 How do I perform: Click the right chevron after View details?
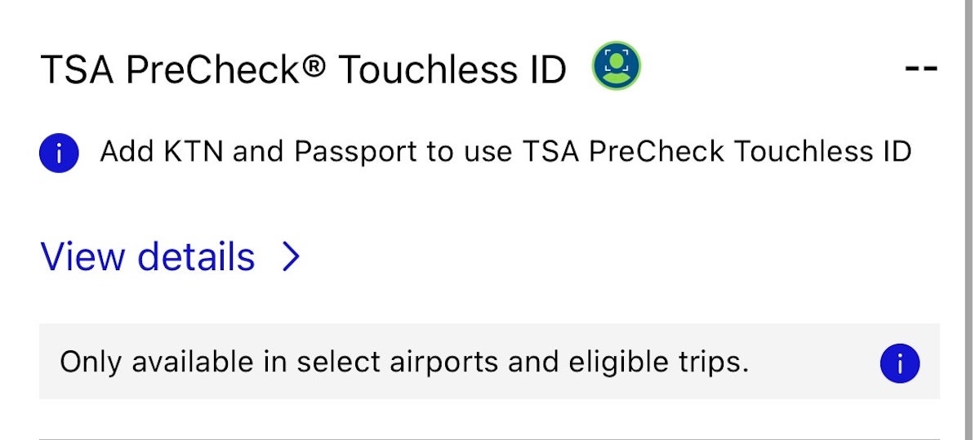291,258
